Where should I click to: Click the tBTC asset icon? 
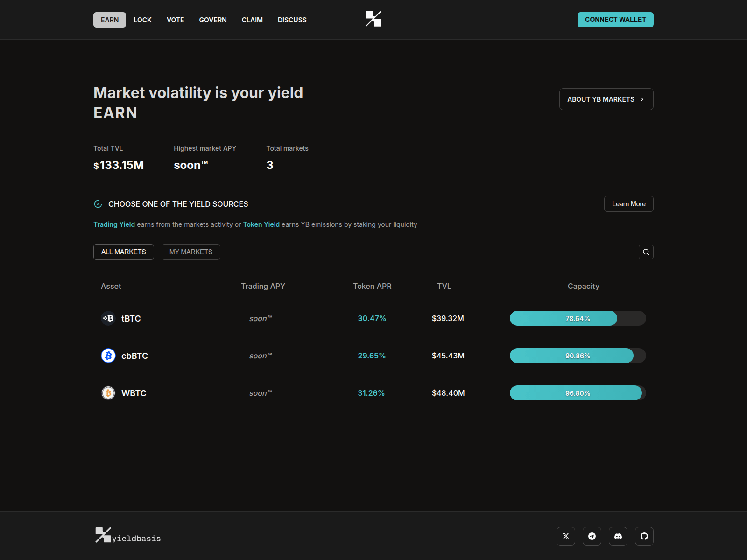[x=108, y=318]
